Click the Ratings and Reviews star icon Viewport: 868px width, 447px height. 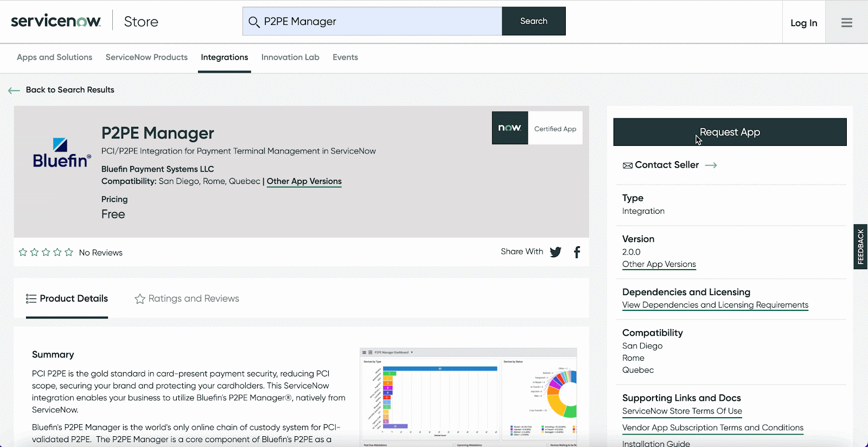coord(140,299)
